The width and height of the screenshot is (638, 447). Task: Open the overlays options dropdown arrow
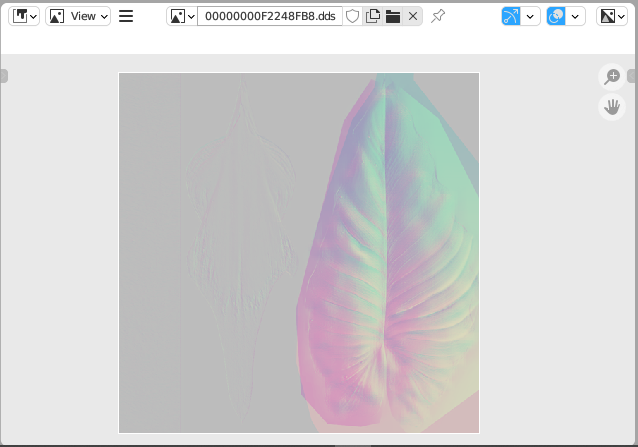pos(575,16)
